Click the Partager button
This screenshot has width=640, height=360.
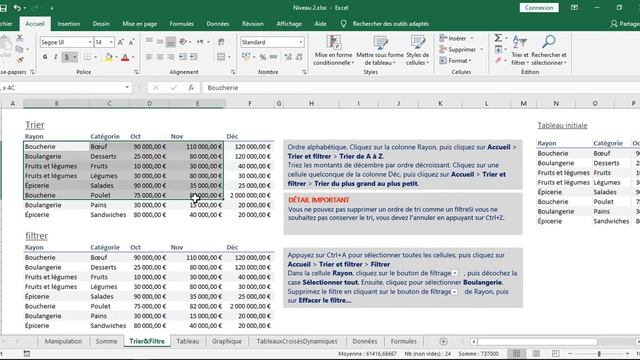pyautogui.click(x=625, y=24)
